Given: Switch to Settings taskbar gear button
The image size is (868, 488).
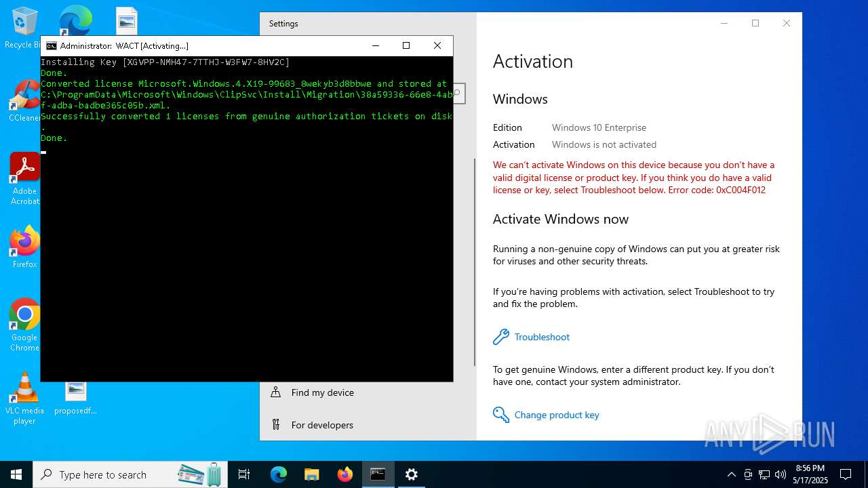Looking at the screenshot, I should click(412, 474).
